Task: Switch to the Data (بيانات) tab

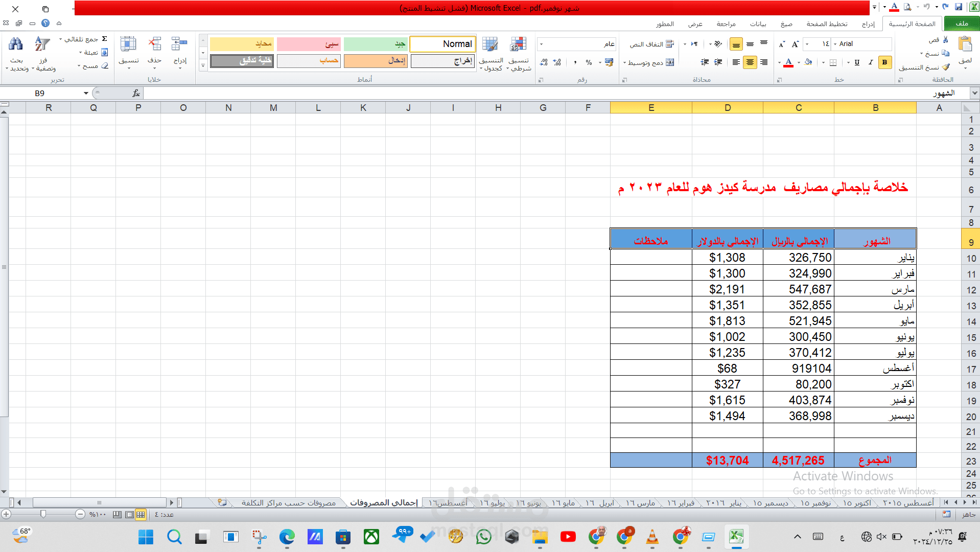Action: 758,24
